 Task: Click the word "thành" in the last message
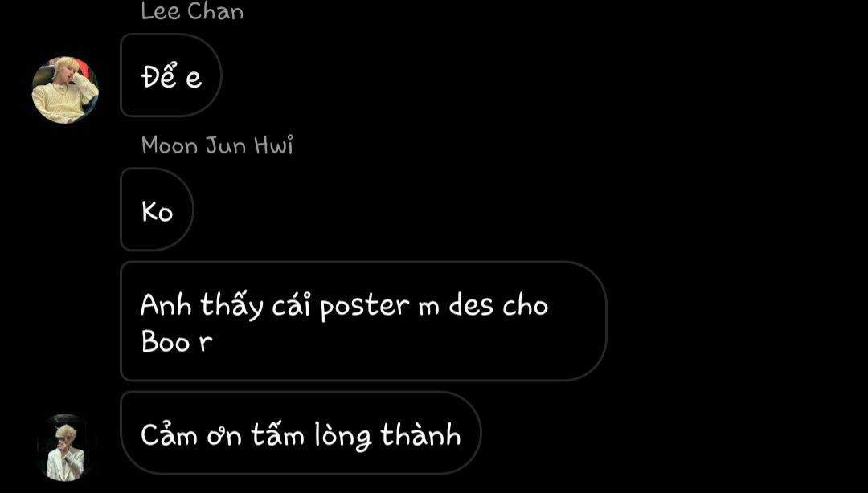420,435
